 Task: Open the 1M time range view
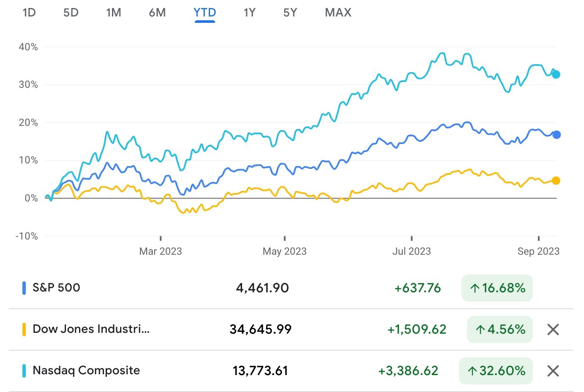[114, 13]
